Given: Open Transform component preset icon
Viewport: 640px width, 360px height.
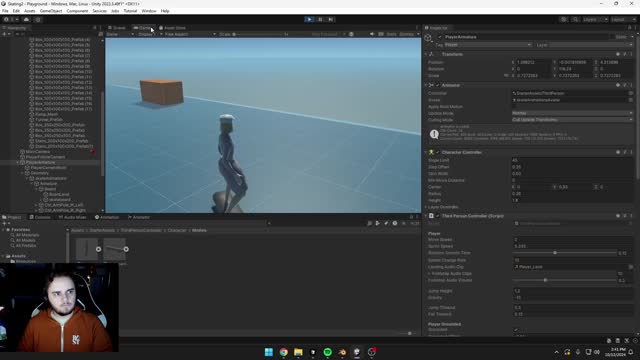Looking at the screenshot, I should tap(624, 54).
